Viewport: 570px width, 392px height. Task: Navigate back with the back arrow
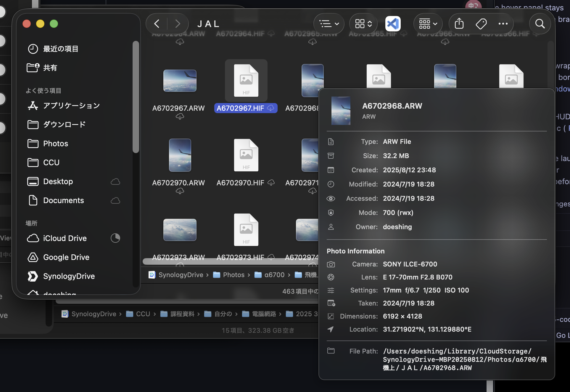(156, 24)
